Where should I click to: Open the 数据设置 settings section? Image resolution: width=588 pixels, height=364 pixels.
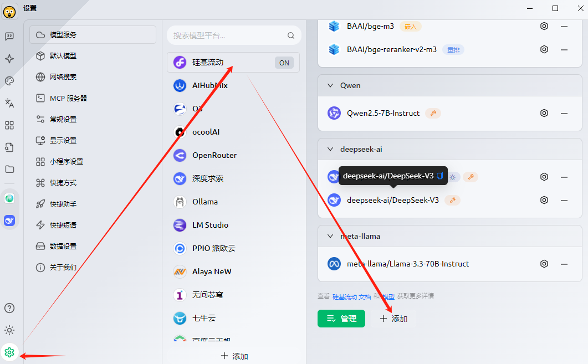93,247
